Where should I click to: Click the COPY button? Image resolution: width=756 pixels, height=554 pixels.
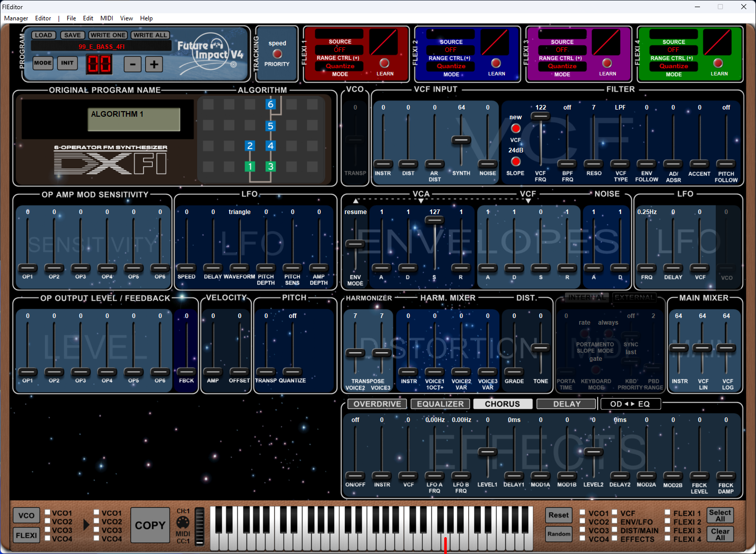150,525
